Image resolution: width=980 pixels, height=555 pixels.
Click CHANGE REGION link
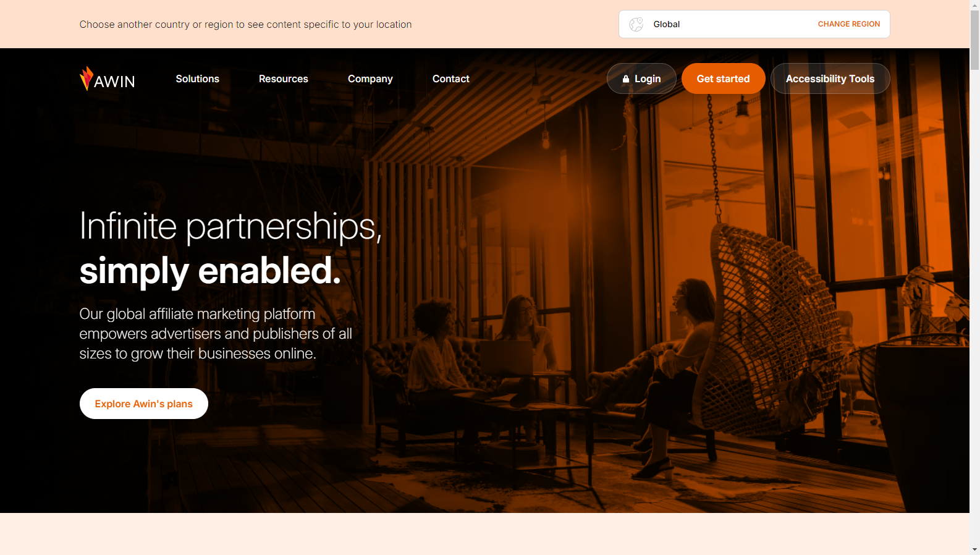click(x=848, y=24)
